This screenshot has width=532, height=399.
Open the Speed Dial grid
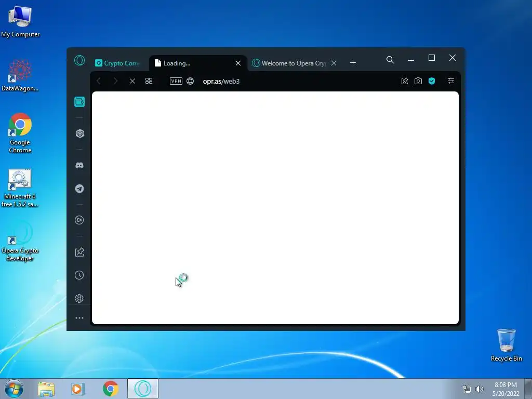coord(149,81)
